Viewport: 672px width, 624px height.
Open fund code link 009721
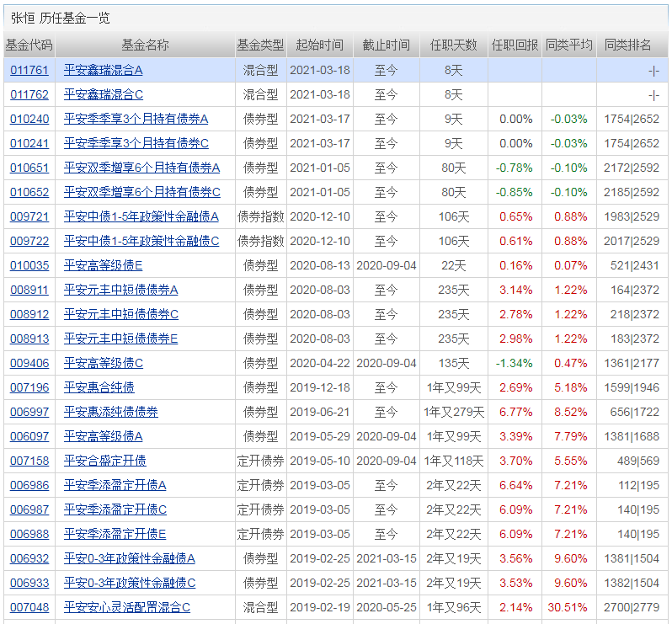click(29, 217)
